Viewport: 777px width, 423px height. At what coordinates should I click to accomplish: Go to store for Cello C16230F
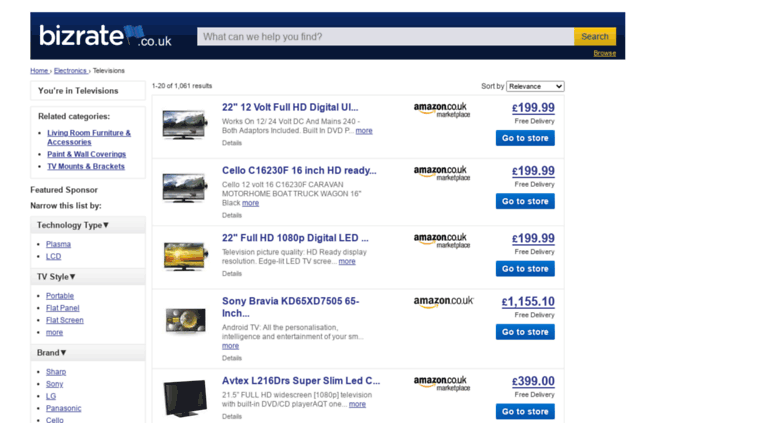[525, 202]
